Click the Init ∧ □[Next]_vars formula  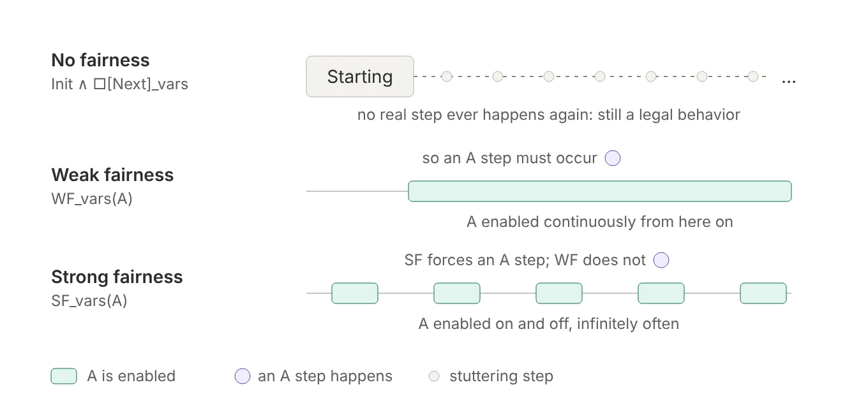click(x=119, y=84)
